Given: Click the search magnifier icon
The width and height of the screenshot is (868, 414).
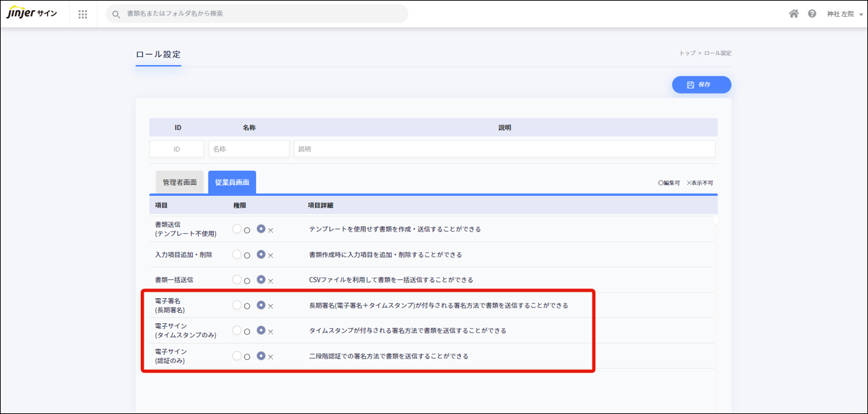Looking at the screenshot, I should 116,14.
